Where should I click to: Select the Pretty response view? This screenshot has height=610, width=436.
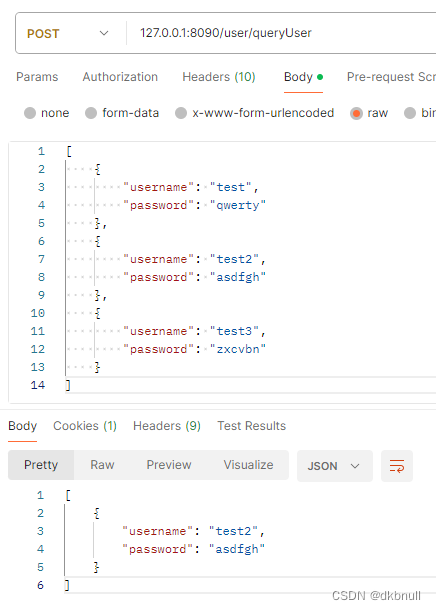(x=41, y=465)
